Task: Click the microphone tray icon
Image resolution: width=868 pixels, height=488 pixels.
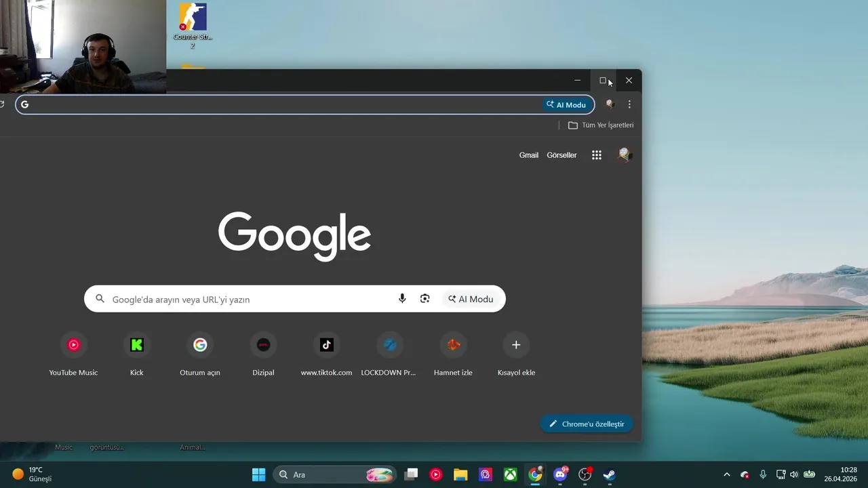Action: click(763, 474)
